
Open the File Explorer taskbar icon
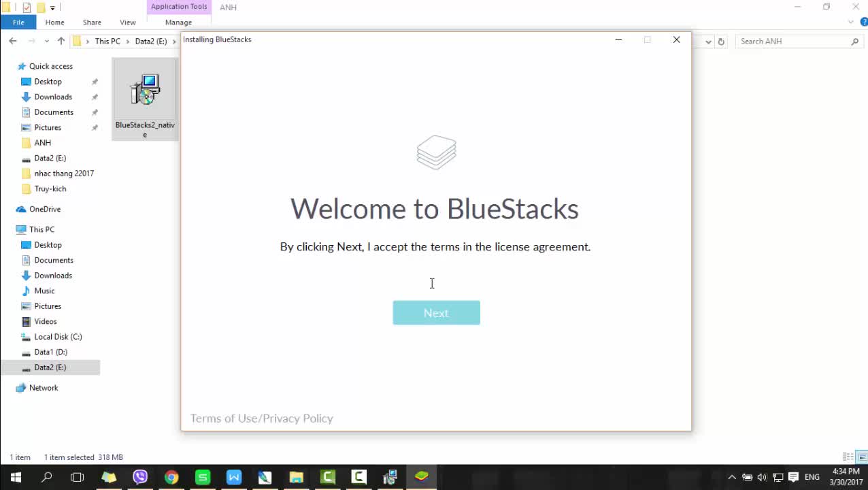pyautogui.click(x=296, y=477)
